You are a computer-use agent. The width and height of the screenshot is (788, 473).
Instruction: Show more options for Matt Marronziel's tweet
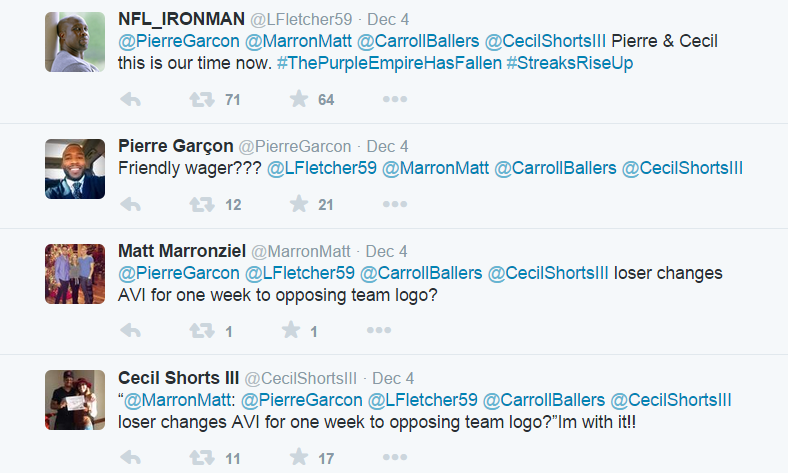click(379, 330)
